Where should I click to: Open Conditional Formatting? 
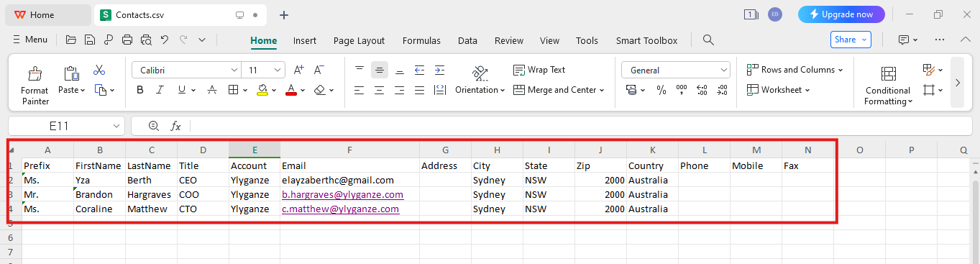pyautogui.click(x=888, y=86)
